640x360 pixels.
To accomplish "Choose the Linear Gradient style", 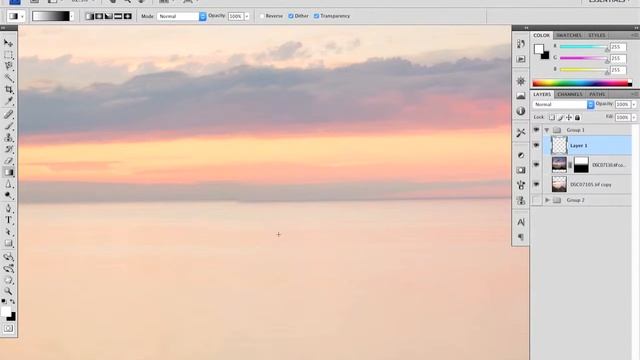I will point(89,16).
